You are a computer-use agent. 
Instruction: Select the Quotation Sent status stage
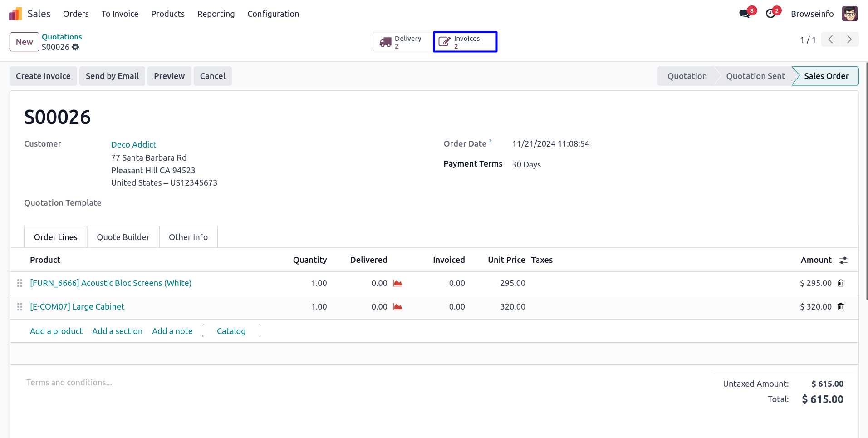pyautogui.click(x=755, y=76)
